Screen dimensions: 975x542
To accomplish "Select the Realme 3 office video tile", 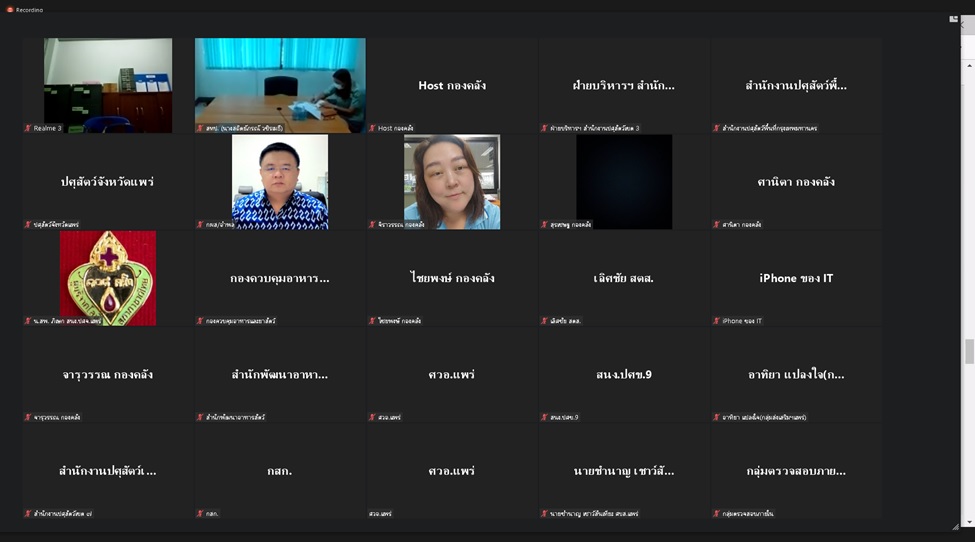I will click(108, 84).
